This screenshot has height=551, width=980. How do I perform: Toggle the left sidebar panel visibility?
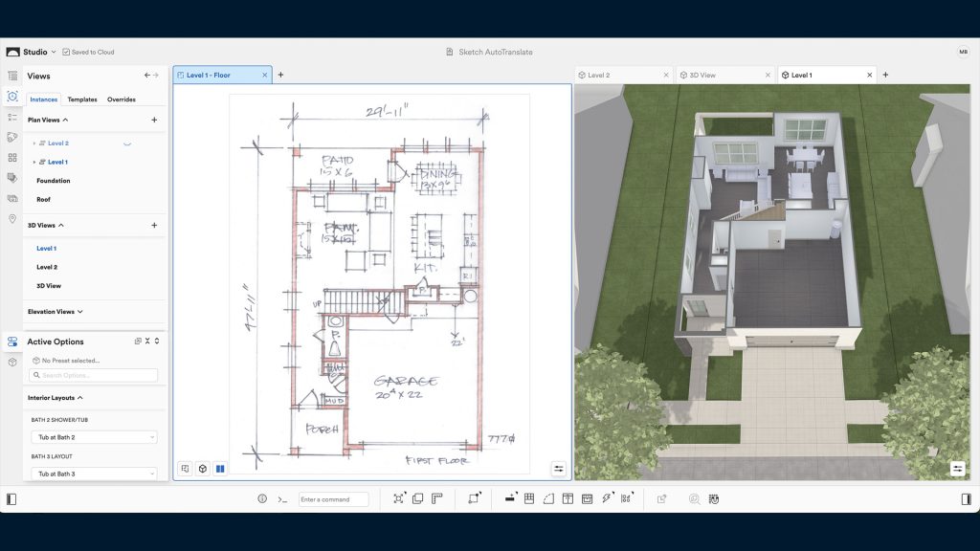(x=11, y=499)
